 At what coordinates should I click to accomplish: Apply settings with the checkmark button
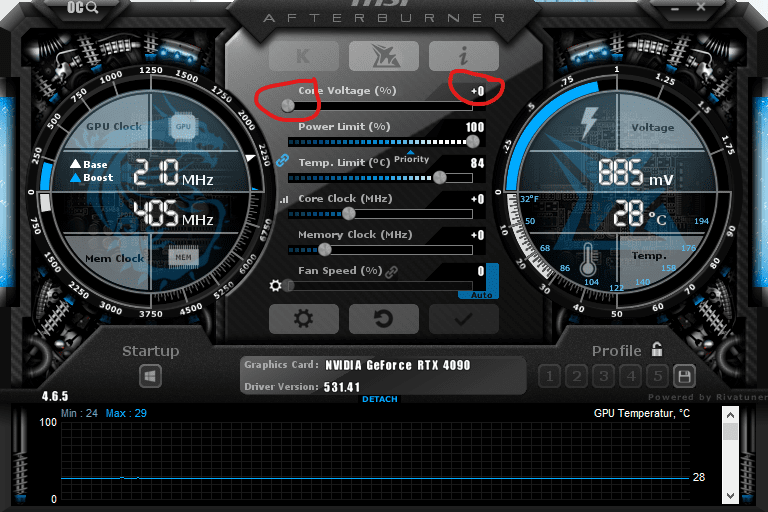pos(464,319)
